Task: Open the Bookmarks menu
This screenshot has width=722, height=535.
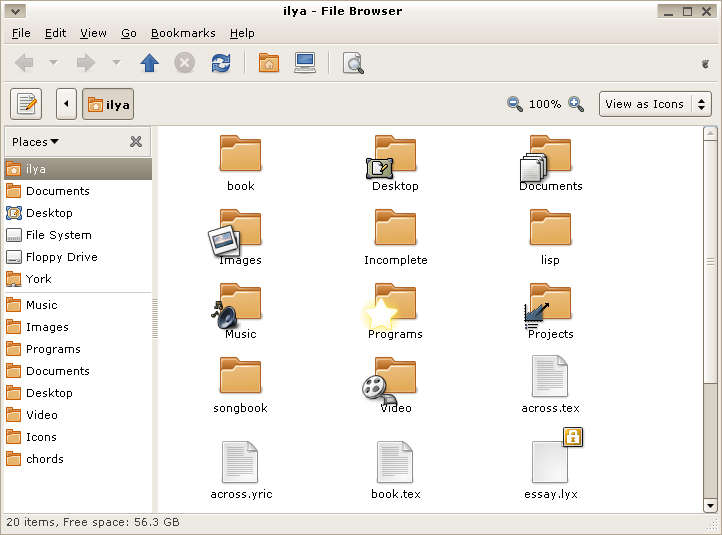Action: point(183,33)
